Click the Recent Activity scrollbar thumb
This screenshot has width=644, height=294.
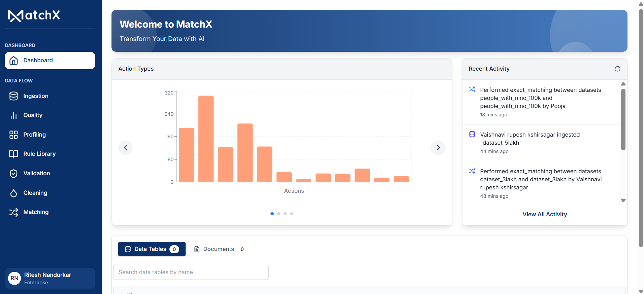coord(623,119)
